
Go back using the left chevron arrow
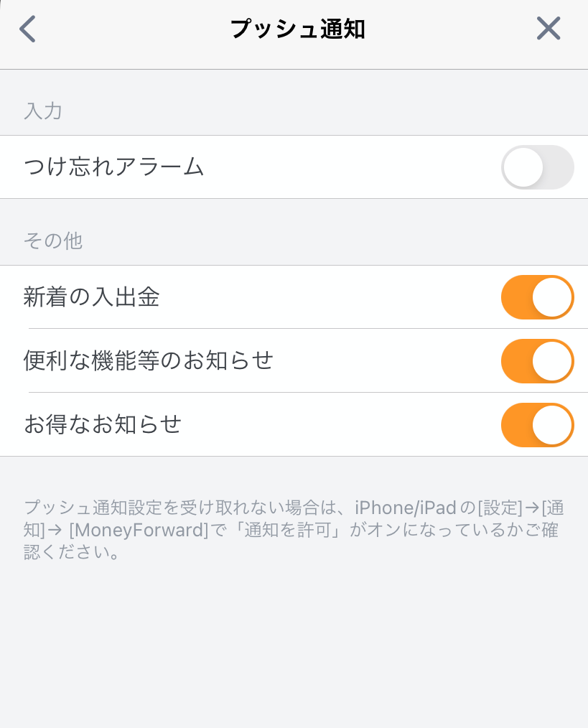(27, 29)
